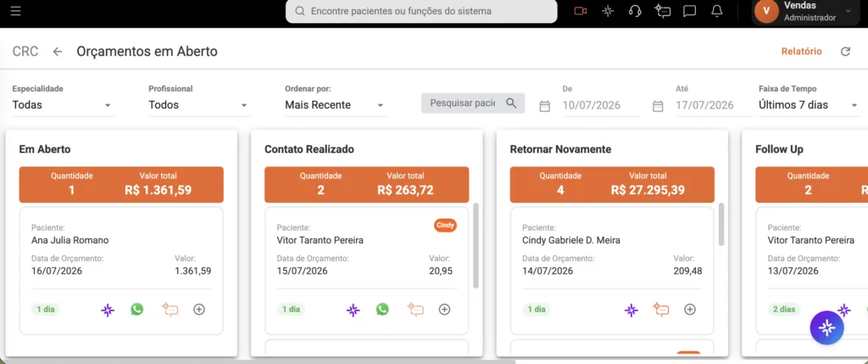Image resolution: width=868 pixels, height=364 pixels.
Task: Open the AI sparkle icon in top bar
Action: pos(608,11)
